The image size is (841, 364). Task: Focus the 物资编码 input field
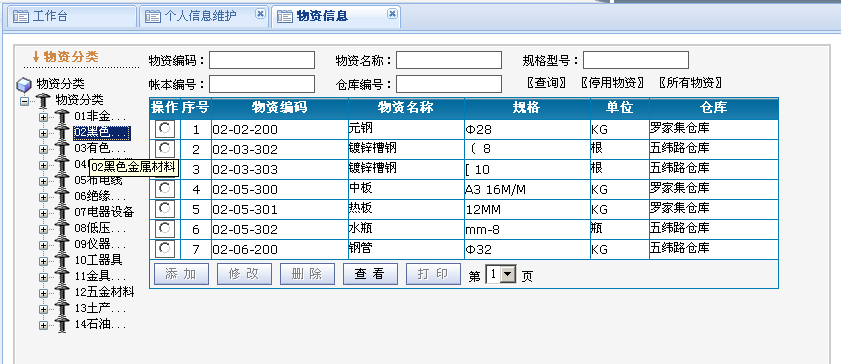pyautogui.click(x=262, y=60)
